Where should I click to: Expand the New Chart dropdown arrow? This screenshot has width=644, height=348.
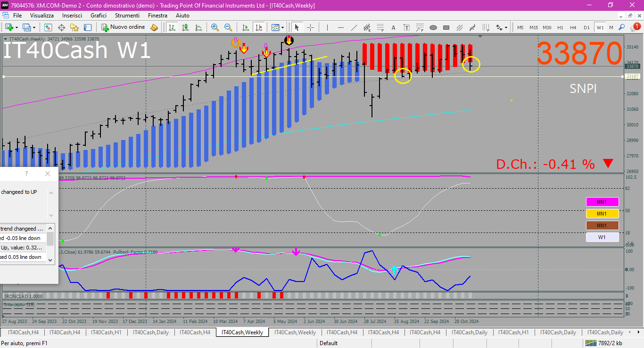click(17, 27)
